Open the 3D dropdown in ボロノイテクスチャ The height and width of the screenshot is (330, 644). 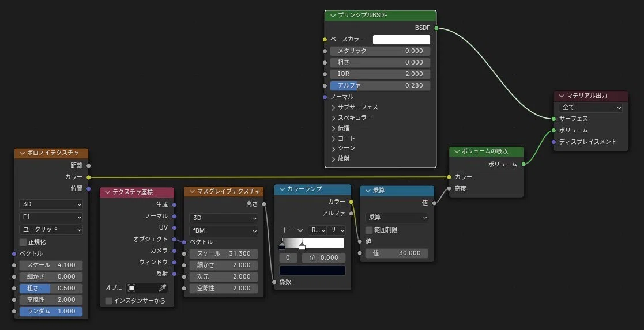pyautogui.click(x=51, y=204)
